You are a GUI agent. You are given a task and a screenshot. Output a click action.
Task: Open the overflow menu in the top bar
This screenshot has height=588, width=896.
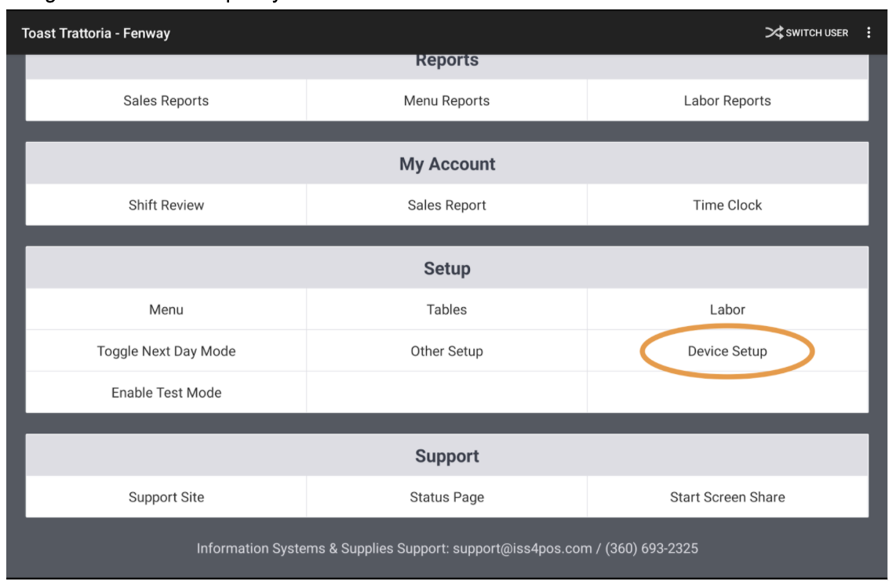point(867,33)
